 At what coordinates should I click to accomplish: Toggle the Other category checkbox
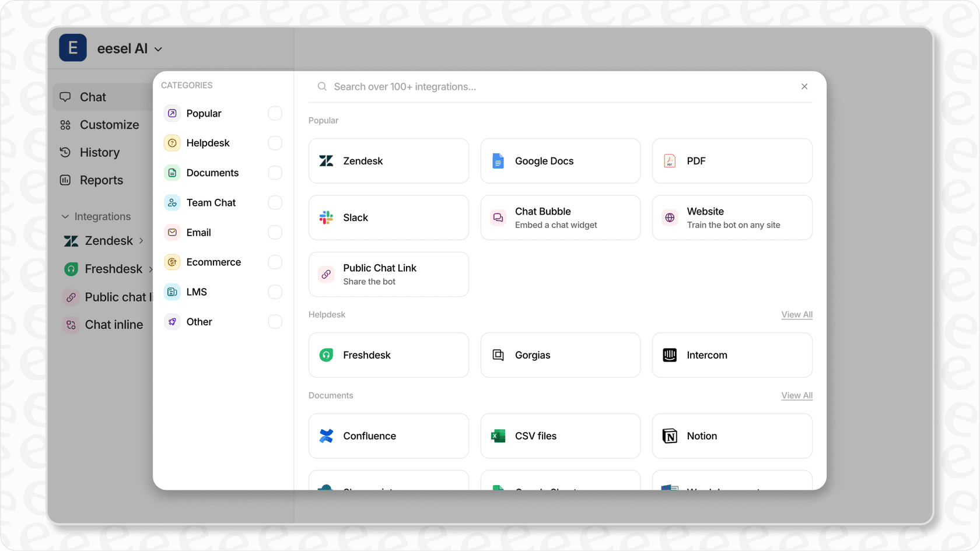point(275,321)
